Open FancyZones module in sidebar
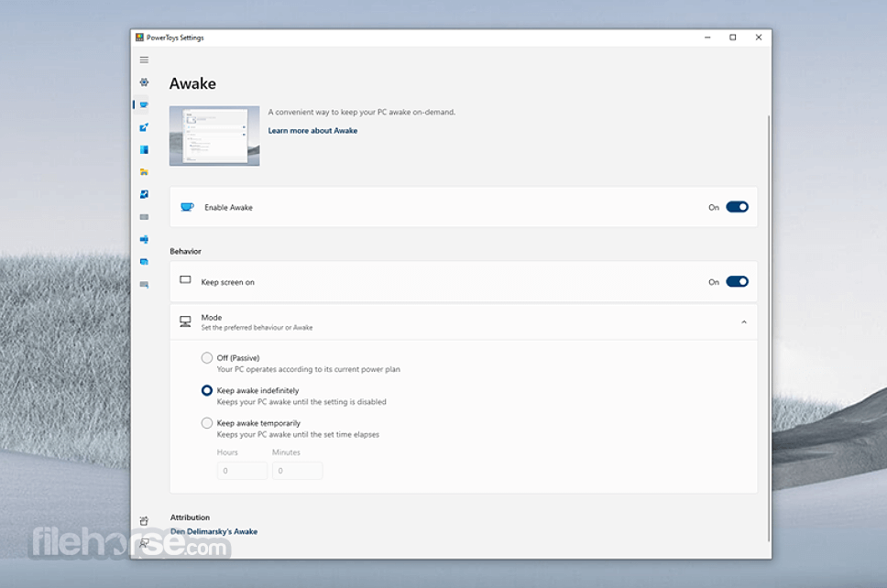This screenshot has height=588, width=887. point(144,149)
